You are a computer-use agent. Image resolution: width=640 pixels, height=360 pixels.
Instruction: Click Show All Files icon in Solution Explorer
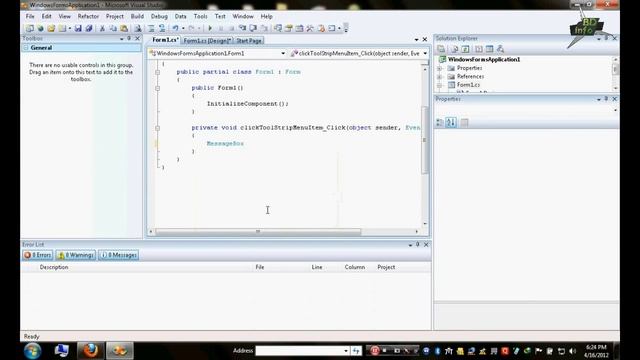click(454, 49)
